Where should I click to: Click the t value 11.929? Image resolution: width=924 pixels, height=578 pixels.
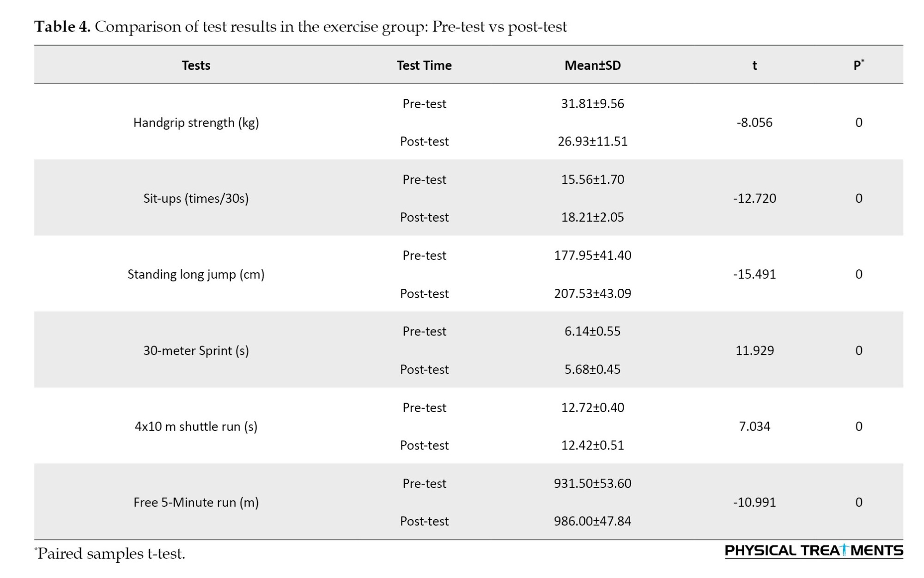(x=754, y=350)
